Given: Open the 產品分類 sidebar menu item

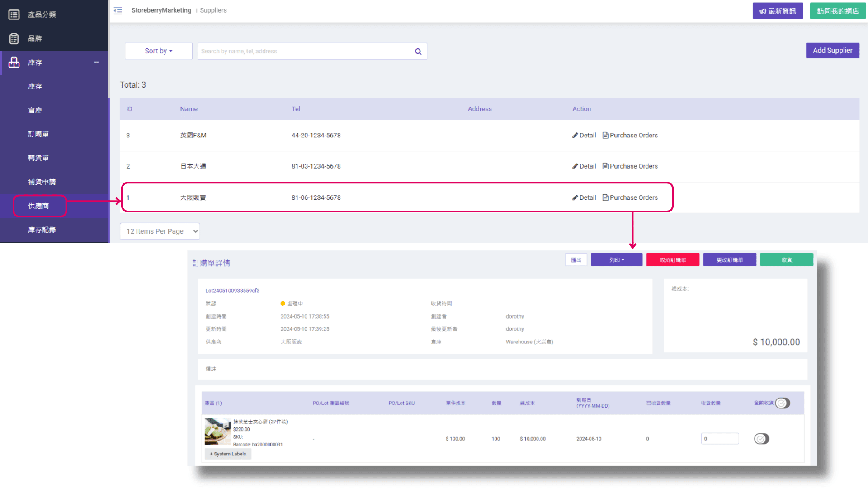Looking at the screenshot, I should pos(54,14).
